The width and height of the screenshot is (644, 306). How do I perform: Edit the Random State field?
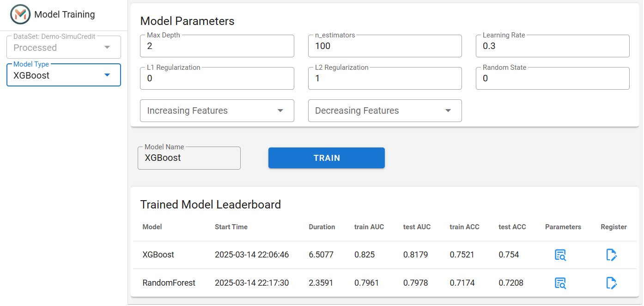pyautogui.click(x=553, y=79)
